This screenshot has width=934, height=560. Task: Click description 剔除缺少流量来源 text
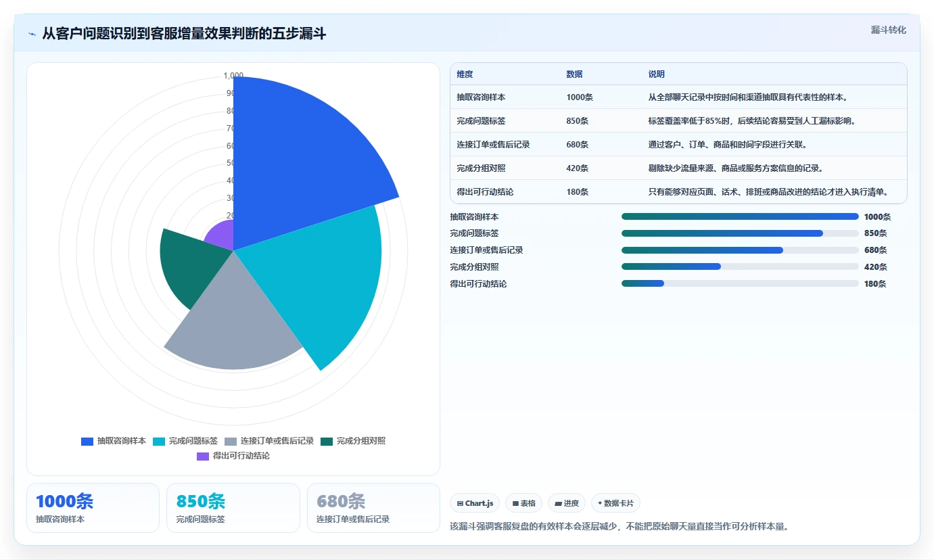(x=736, y=168)
